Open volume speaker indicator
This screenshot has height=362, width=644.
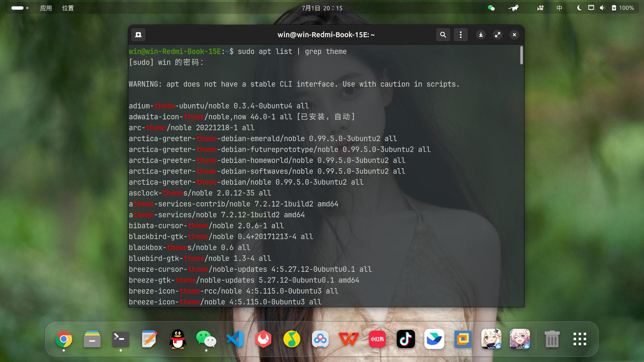pyautogui.click(x=602, y=8)
